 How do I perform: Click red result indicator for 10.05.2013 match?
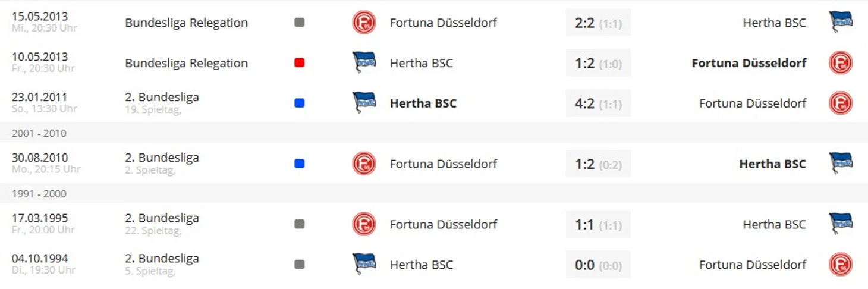point(300,62)
